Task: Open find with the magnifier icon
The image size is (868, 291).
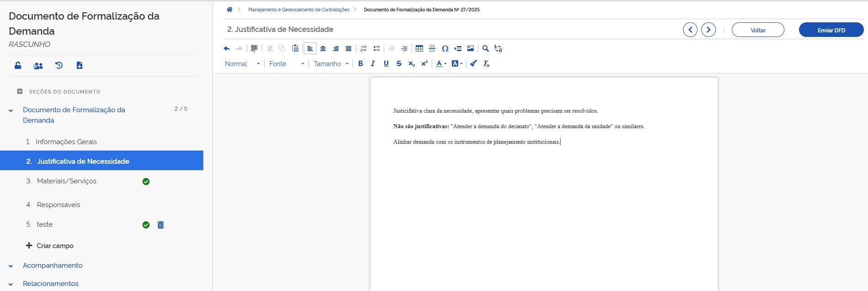Action: tap(486, 48)
